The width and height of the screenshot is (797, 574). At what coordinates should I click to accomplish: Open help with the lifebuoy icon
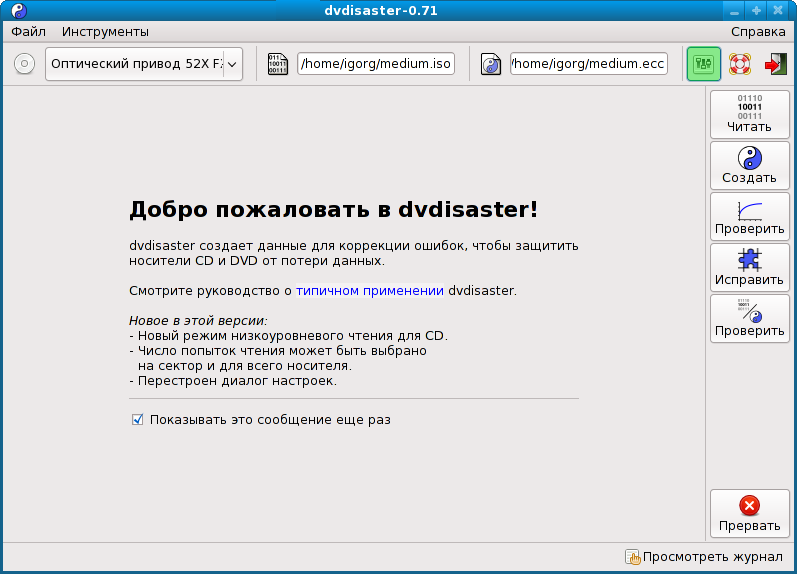(740, 64)
